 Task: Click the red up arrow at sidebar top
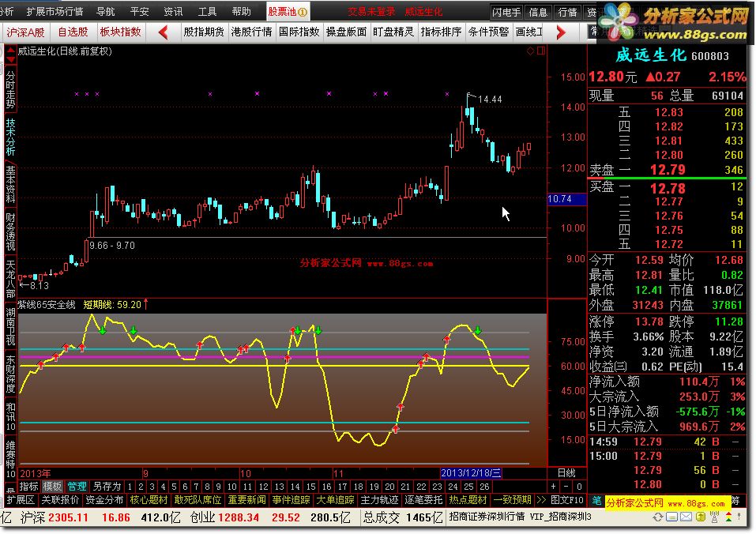click(x=10, y=50)
